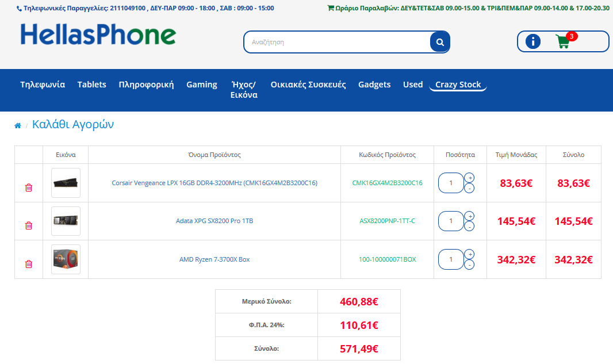Click the cart item count badge

pyautogui.click(x=572, y=36)
